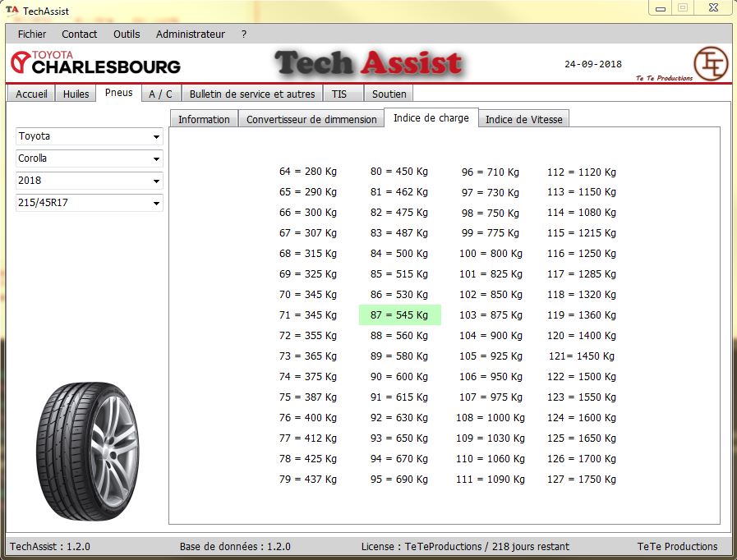Open the Soutien tab
737x560 pixels.
pos(389,94)
